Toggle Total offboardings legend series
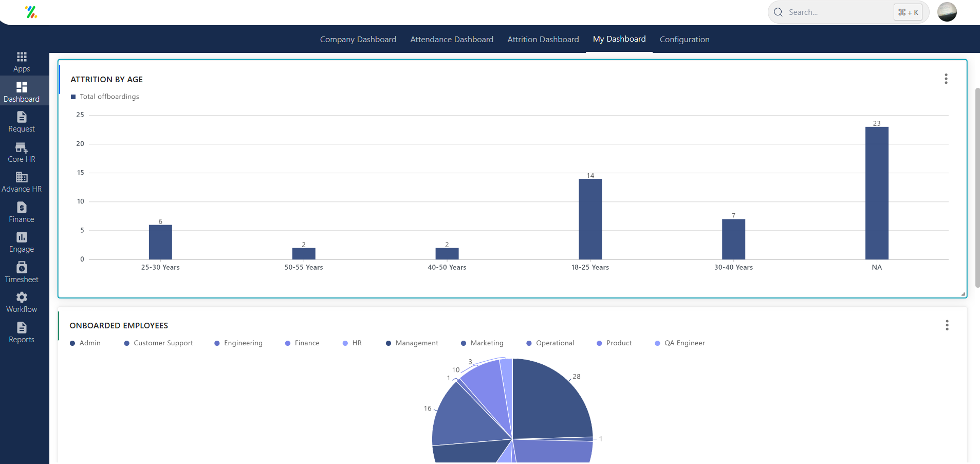Image resolution: width=980 pixels, height=464 pixels. (105, 97)
